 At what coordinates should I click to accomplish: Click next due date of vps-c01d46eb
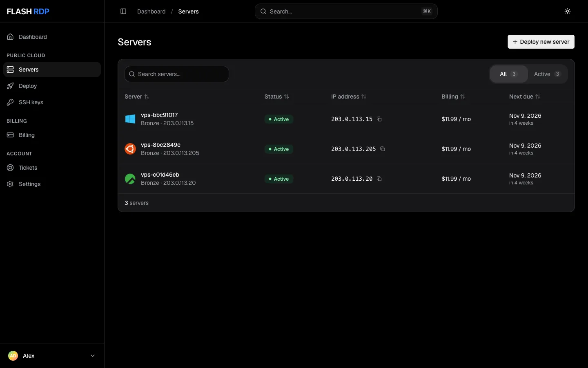525,175
